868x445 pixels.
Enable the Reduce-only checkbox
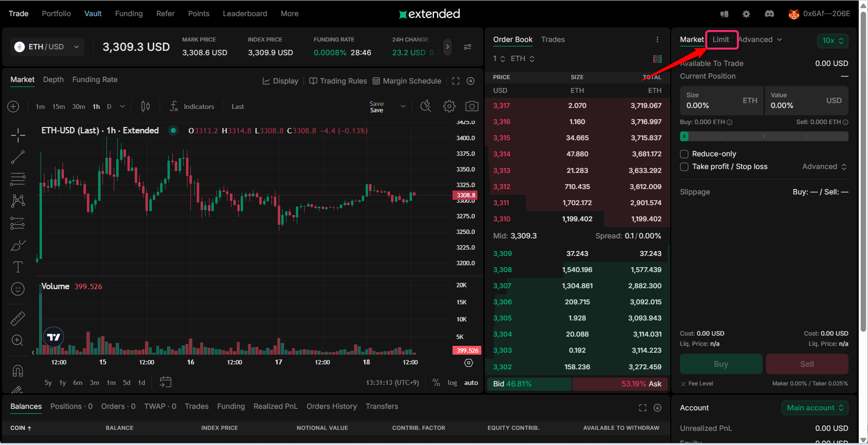(x=684, y=154)
